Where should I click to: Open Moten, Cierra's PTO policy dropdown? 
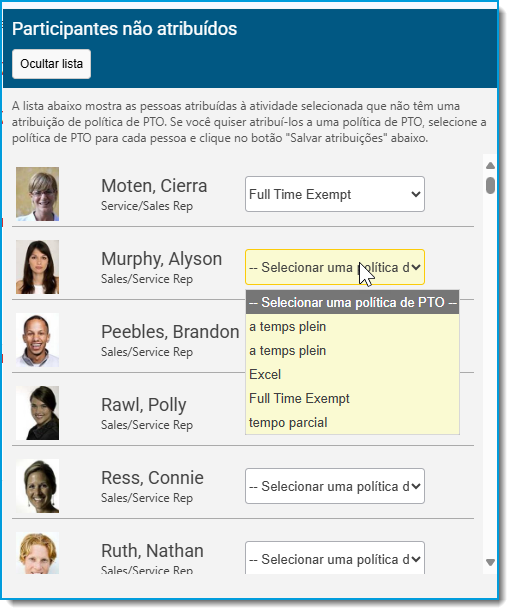click(337, 195)
